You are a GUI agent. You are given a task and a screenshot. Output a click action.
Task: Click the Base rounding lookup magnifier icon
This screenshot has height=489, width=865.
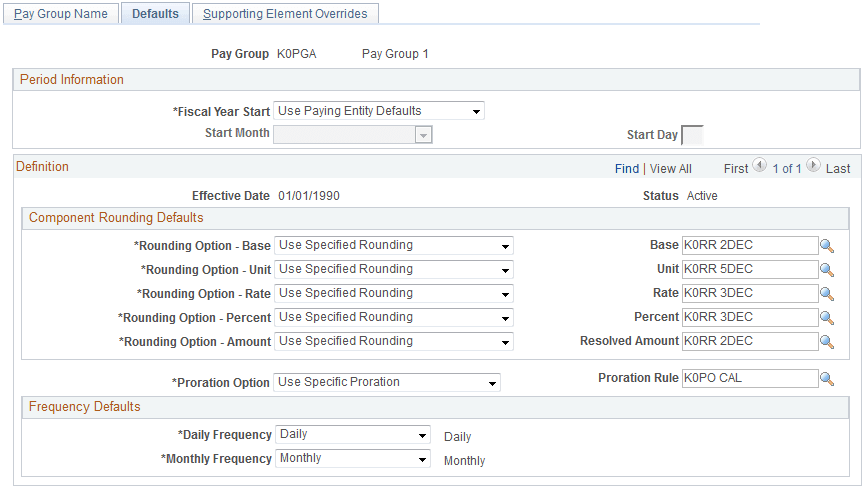(x=827, y=246)
